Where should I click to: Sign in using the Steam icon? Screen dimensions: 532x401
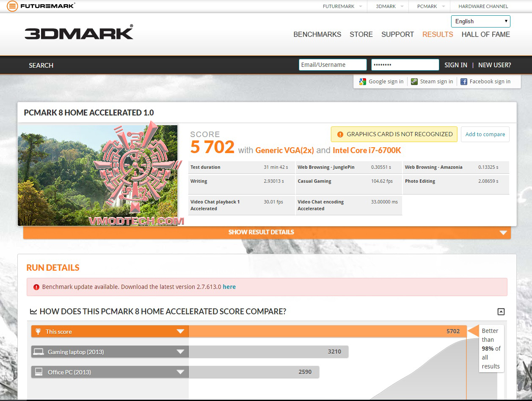(413, 81)
